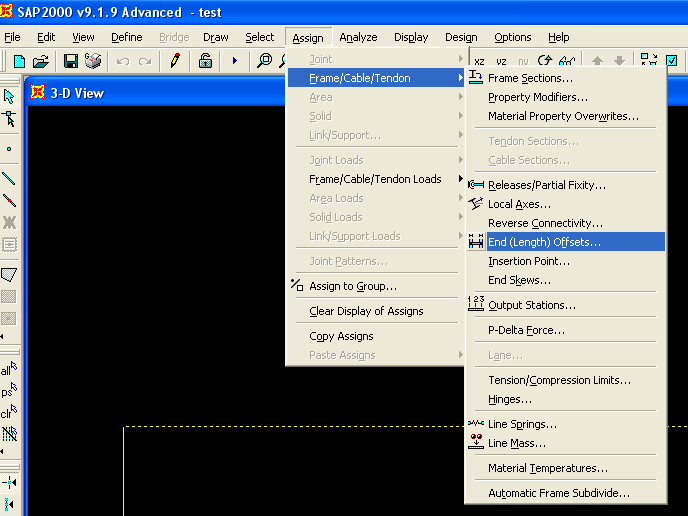
Task: Click the New Model toolbar icon
Action: [x=19, y=61]
